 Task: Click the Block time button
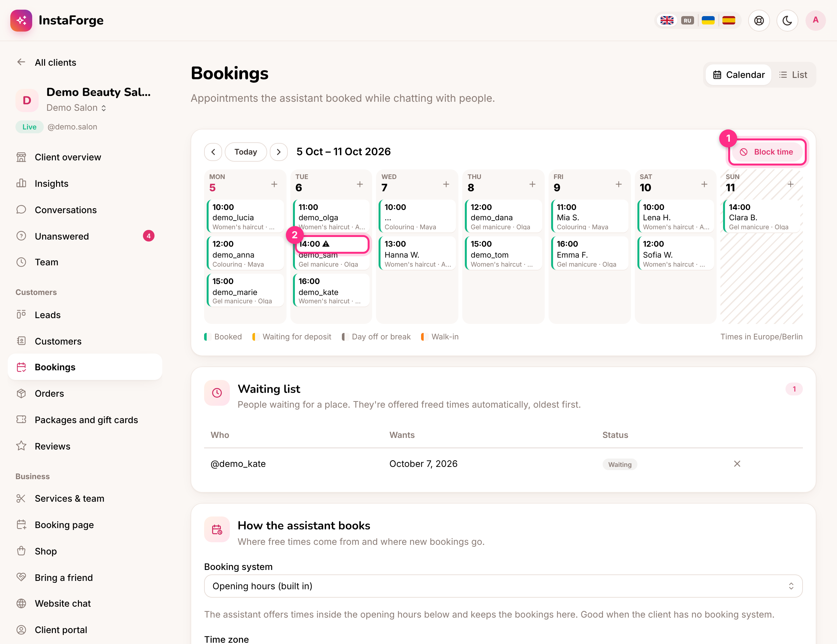point(766,152)
